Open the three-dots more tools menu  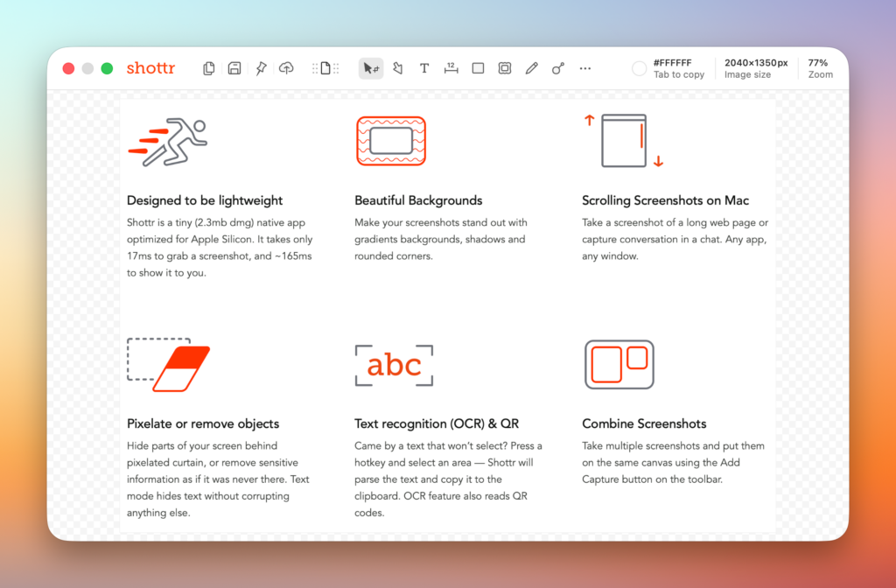pos(585,68)
